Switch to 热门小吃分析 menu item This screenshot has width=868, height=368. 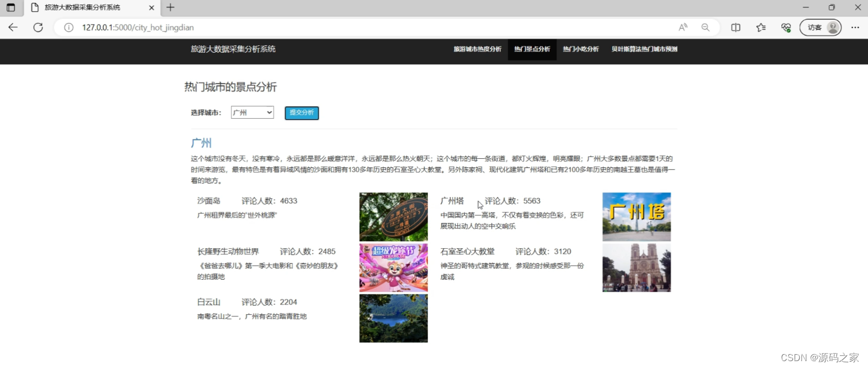coord(580,49)
